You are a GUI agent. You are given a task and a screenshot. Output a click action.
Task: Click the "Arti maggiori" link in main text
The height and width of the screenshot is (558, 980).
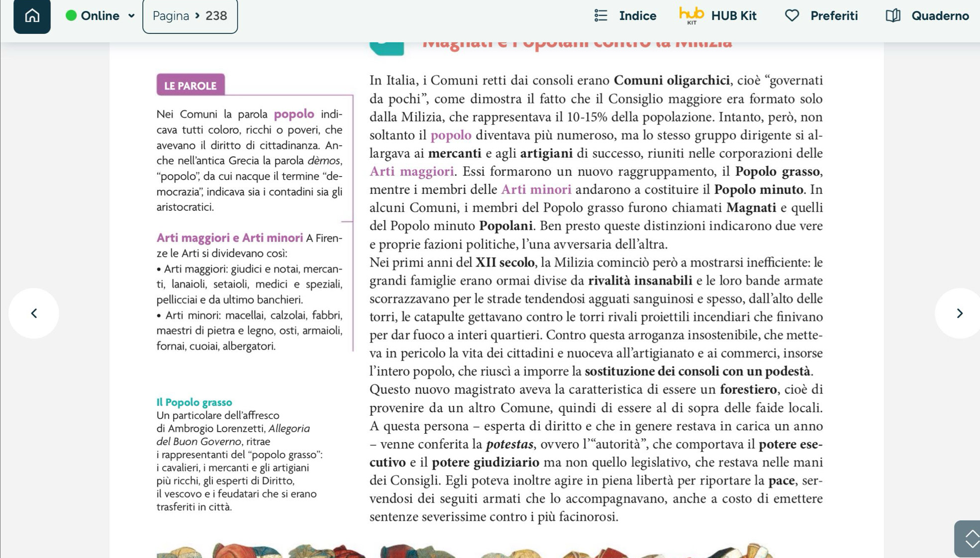click(x=412, y=172)
